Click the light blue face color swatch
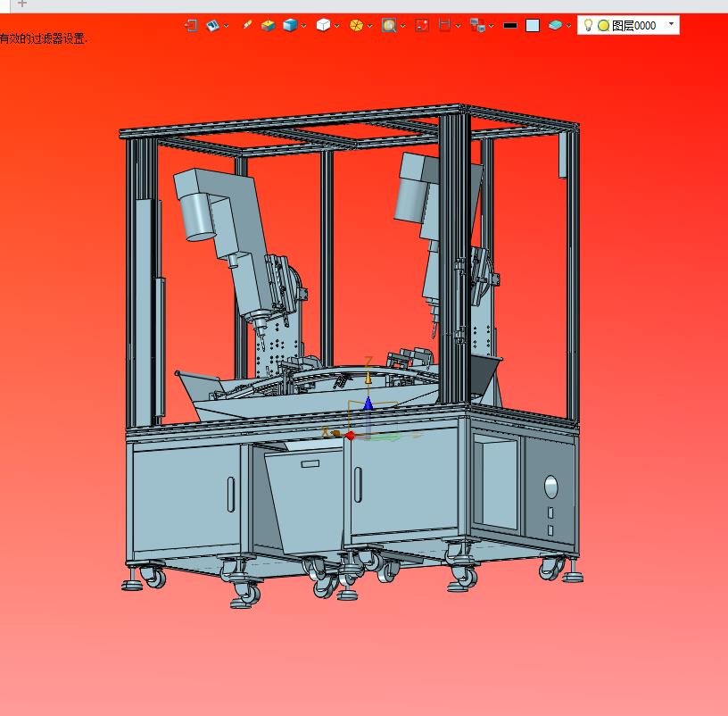Viewport: 728px width, 716px height. 533,26
